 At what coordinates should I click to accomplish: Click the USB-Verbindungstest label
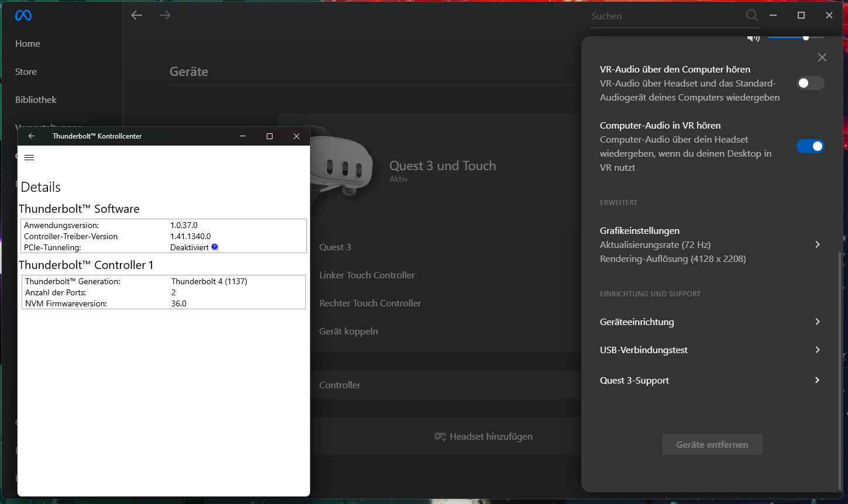(644, 350)
